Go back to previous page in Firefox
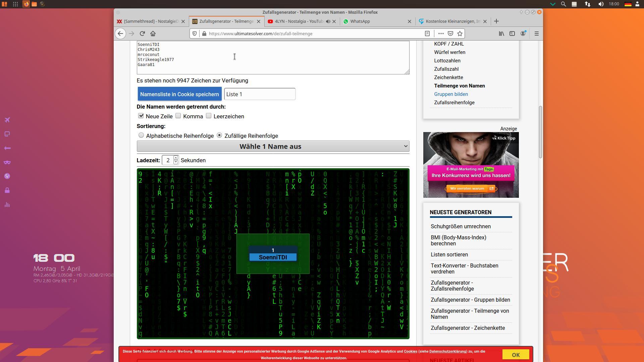Image resolution: width=644 pixels, height=362 pixels. (120, 34)
